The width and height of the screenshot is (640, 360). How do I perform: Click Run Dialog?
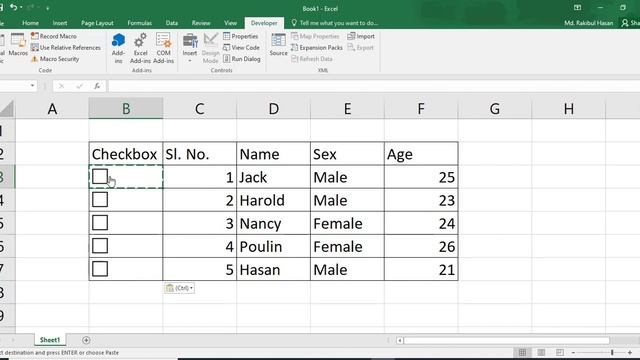click(242, 59)
